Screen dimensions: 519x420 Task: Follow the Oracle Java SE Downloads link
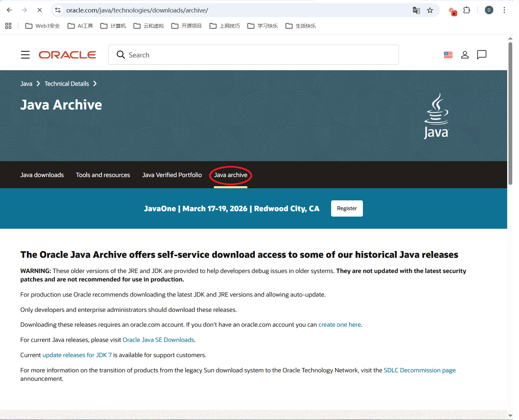pos(158,340)
